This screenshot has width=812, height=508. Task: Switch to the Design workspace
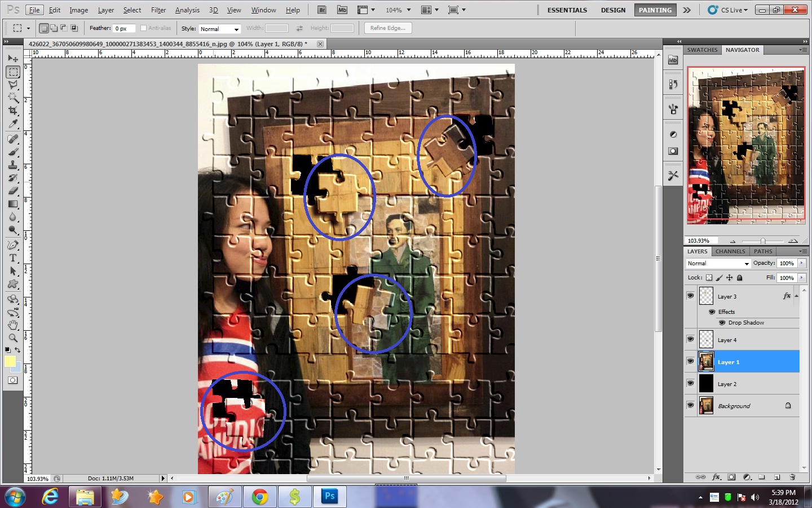(x=613, y=10)
